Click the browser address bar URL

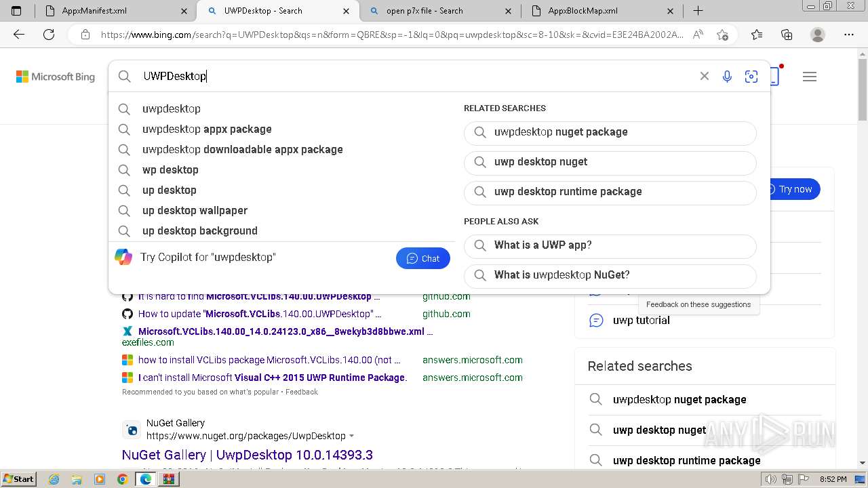pos(392,35)
